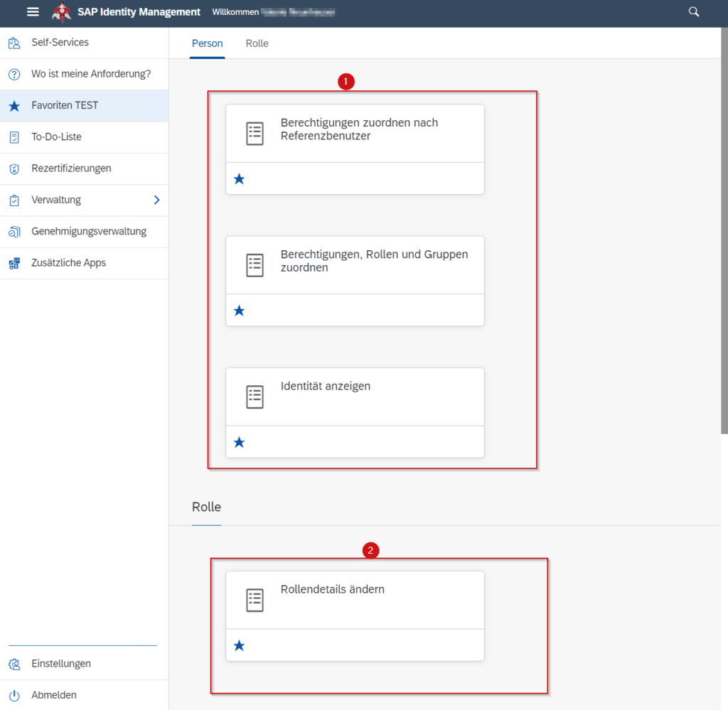Click the Einstellungen gear icon
The image size is (728, 710).
point(14,664)
